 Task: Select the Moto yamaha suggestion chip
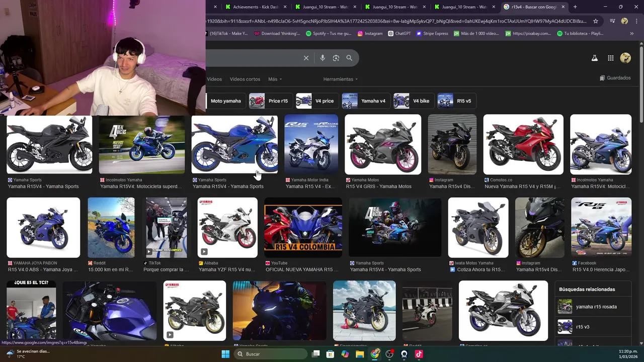click(x=226, y=101)
